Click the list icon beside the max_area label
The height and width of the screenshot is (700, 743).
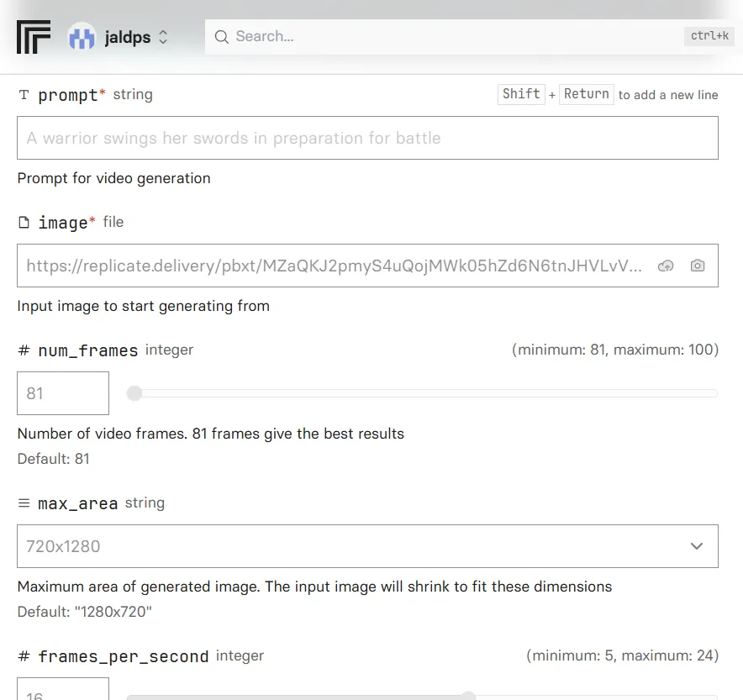(x=24, y=503)
